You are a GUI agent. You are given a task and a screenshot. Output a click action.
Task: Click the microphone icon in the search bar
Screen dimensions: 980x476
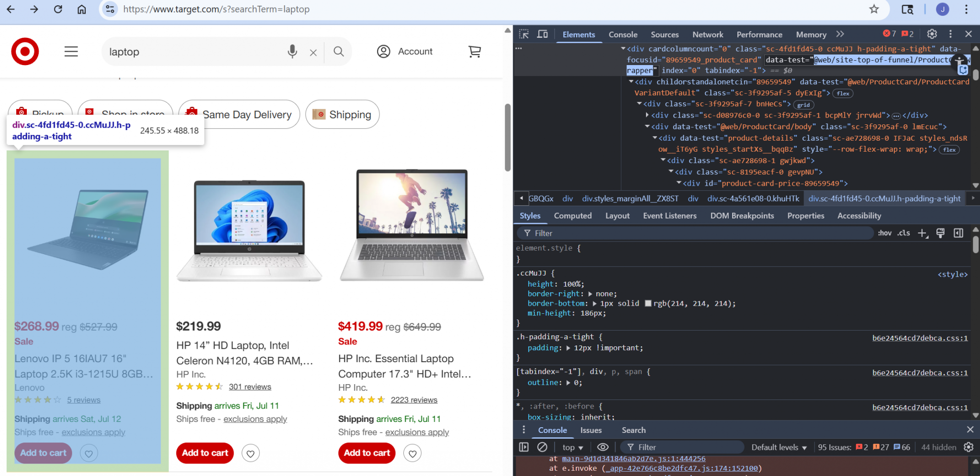tap(292, 51)
